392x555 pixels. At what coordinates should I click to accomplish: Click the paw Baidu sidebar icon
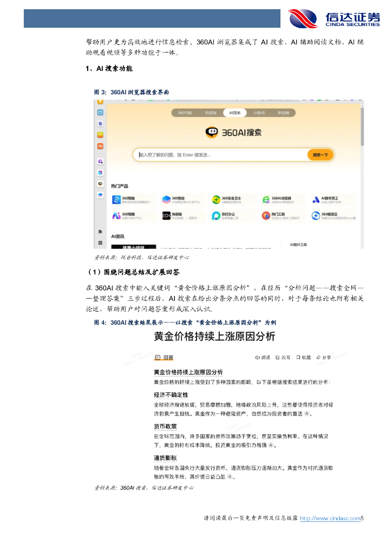pos(100,124)
